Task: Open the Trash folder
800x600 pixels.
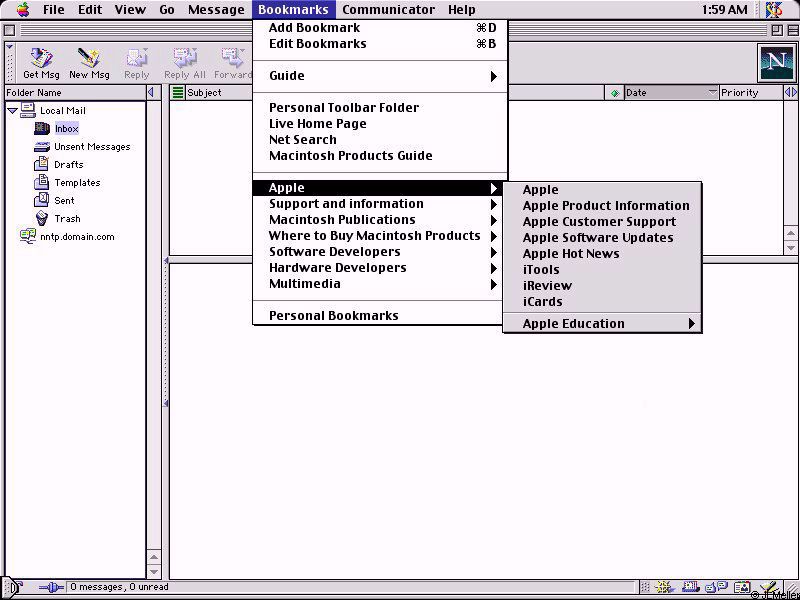Action: [x=67, y=219]
